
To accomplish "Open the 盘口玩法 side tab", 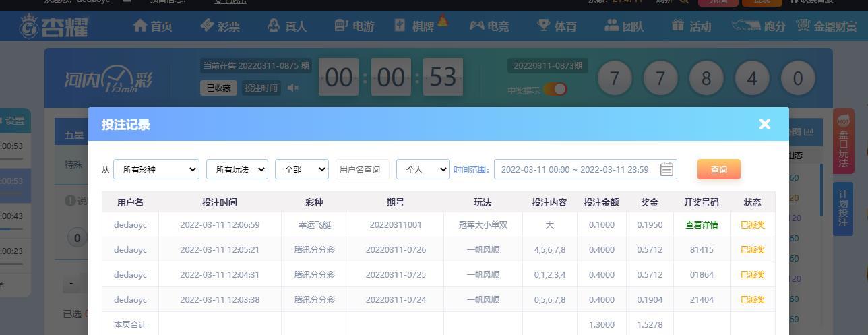I will click(x=843, y=140).
